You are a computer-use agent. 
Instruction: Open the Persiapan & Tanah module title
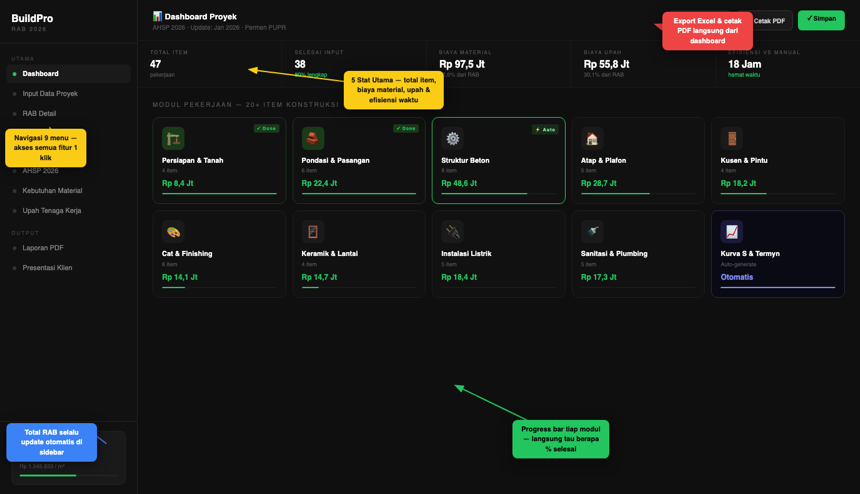pyautogui.click(x=193, y=161)
